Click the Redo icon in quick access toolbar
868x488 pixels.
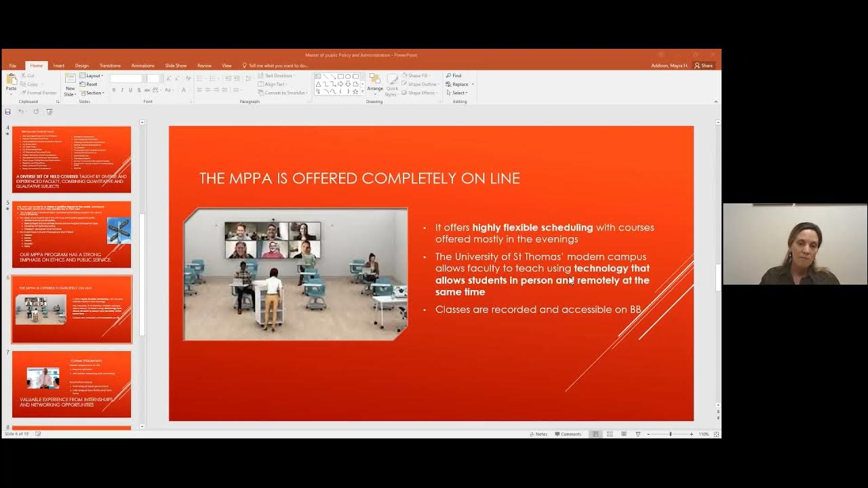[36, 112]
